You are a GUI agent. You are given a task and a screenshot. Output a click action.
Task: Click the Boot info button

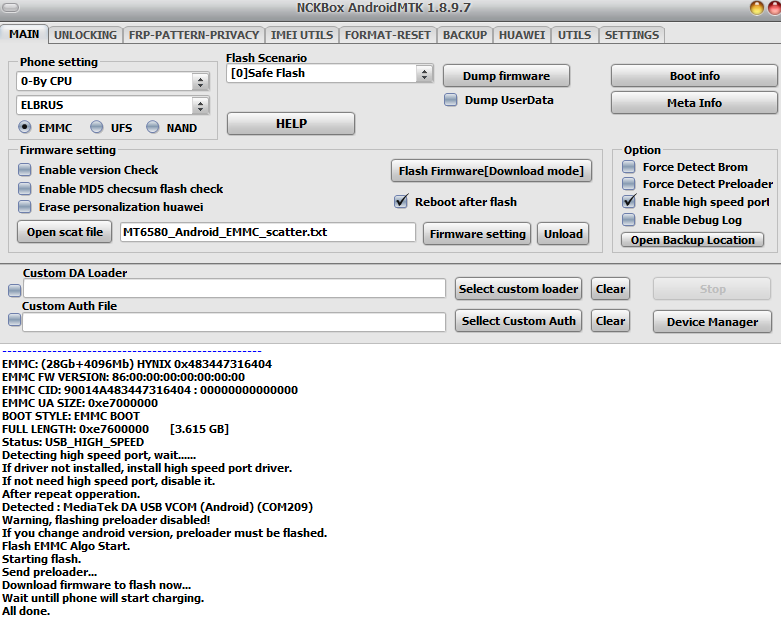pyautogui.click(x=694, y=76)
